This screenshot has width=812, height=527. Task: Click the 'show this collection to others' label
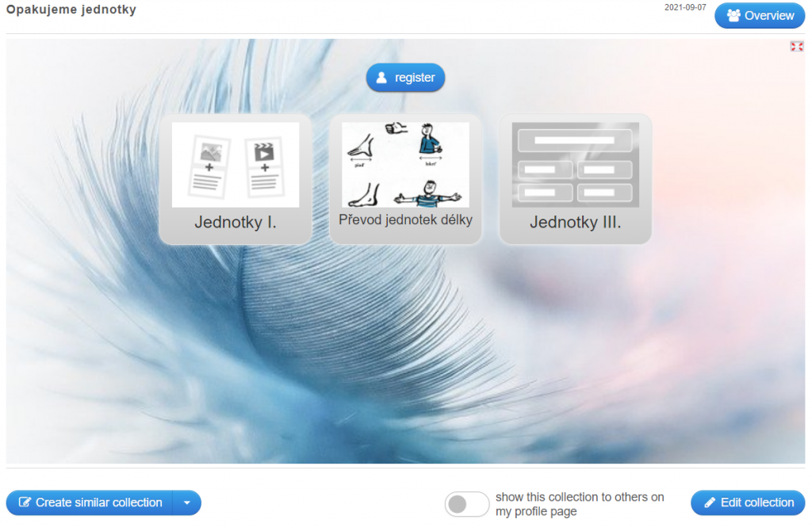(580, 504)
